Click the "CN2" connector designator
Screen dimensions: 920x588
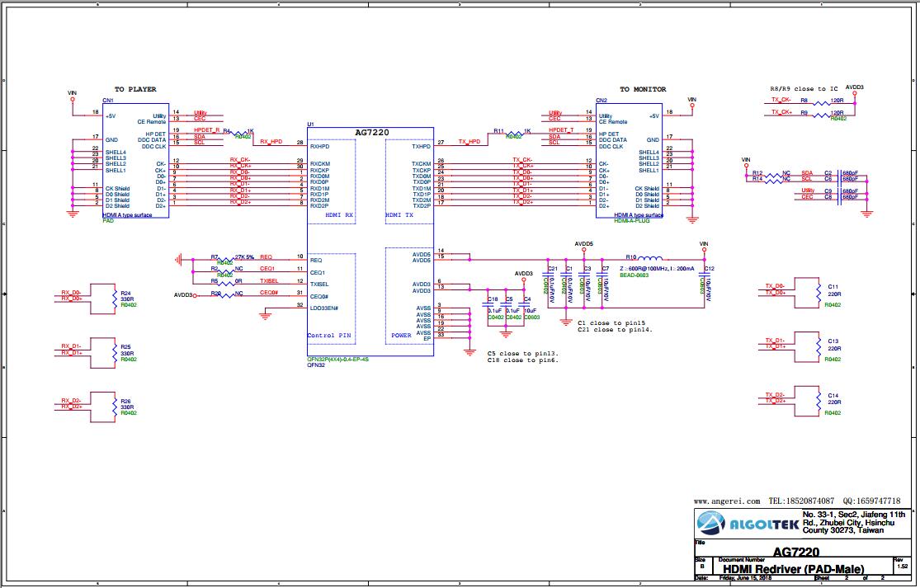pos(602,101)
